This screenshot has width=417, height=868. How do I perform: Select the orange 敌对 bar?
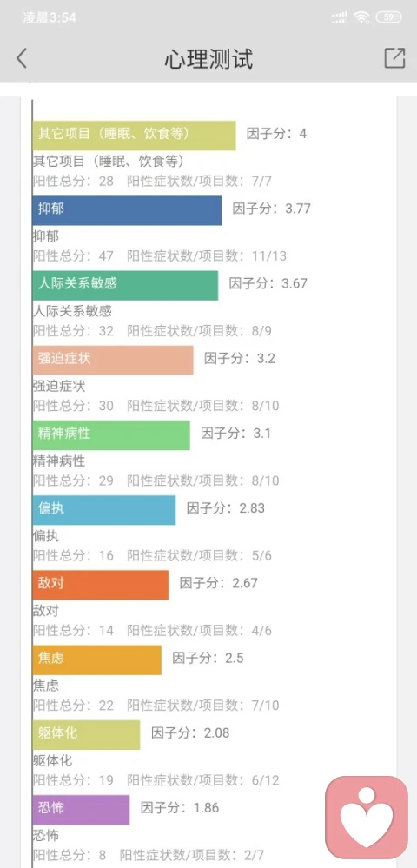coord(101,585)
